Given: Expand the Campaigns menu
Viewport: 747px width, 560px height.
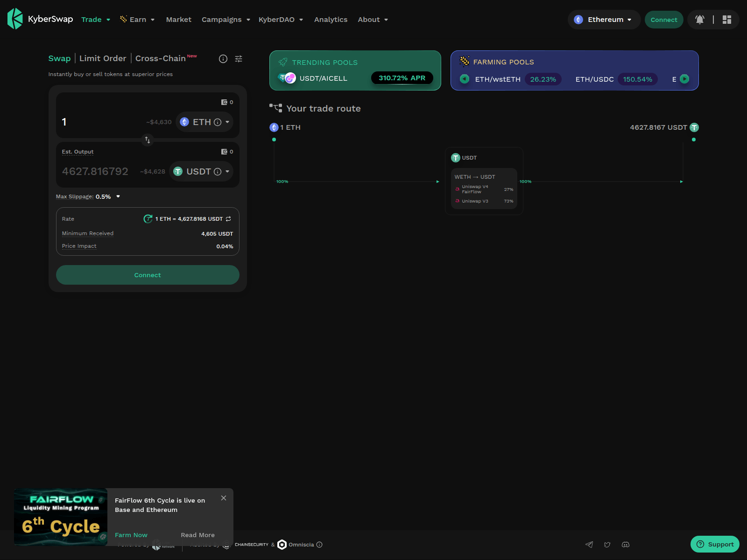Looking at the screenshot, I should click(x=226, y=20).
